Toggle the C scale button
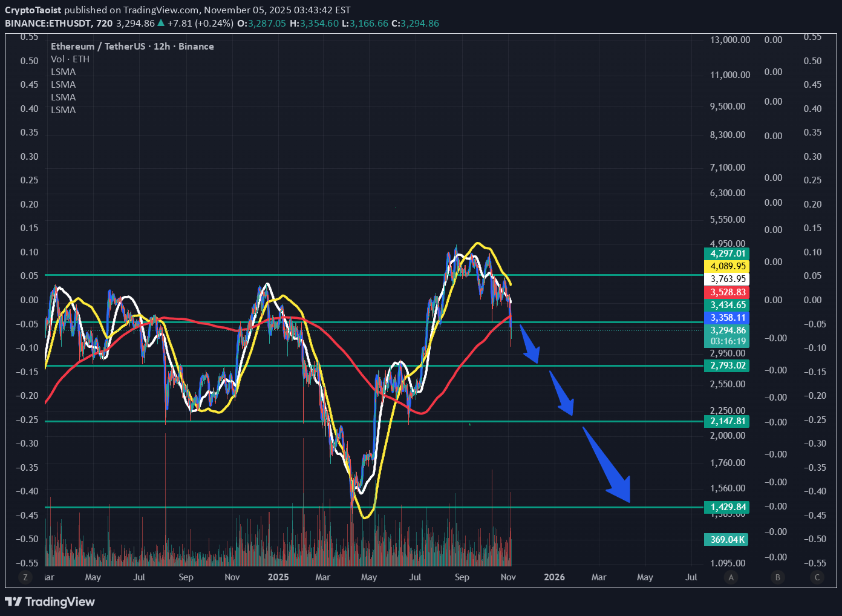Screen dimensions: 842x616 click(817, 577)
